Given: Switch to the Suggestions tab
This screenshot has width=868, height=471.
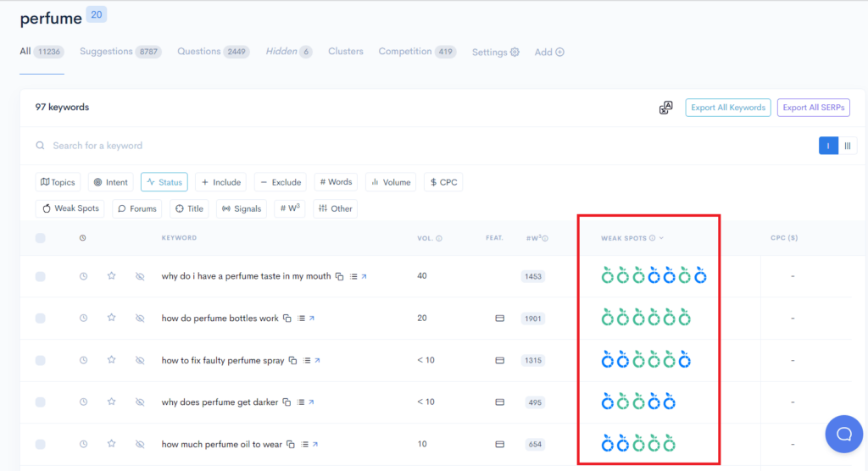Looking at the screenshot, I should click(120, 52).
